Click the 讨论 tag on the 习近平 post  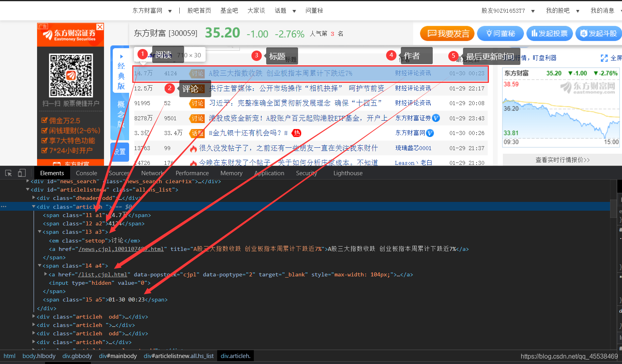point(197,104)
